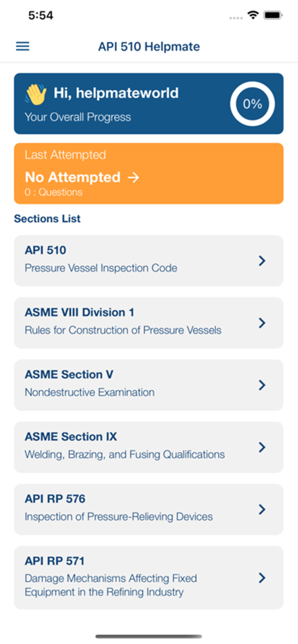The width and height of the screenshot is (298, 644).
Task: Select Welding, Brazing, and Fusing Qualifications
Action: click(124, 454)
